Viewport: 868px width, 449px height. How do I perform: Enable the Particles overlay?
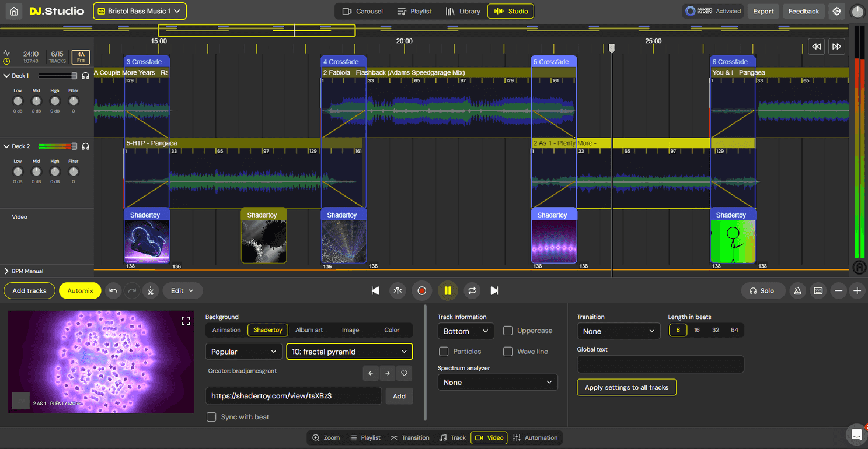coord(444,351)
